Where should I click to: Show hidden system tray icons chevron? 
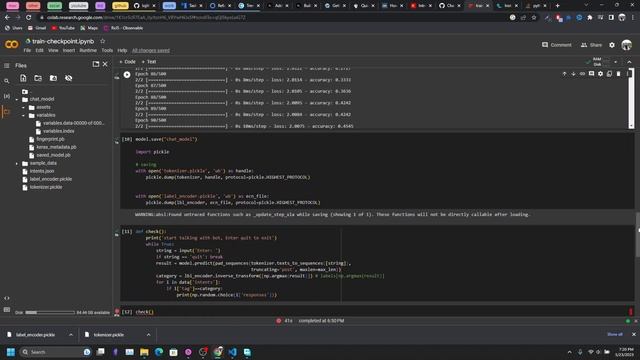point(569,352)
